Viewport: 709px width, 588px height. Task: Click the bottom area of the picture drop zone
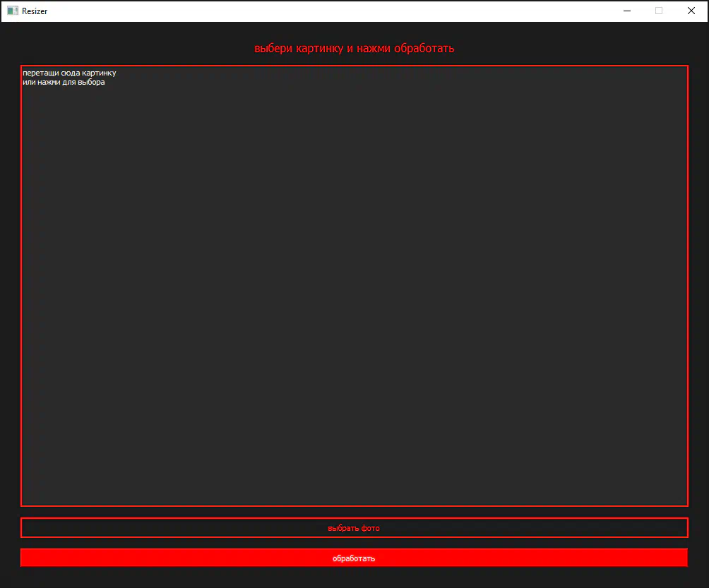coord(354,487)
